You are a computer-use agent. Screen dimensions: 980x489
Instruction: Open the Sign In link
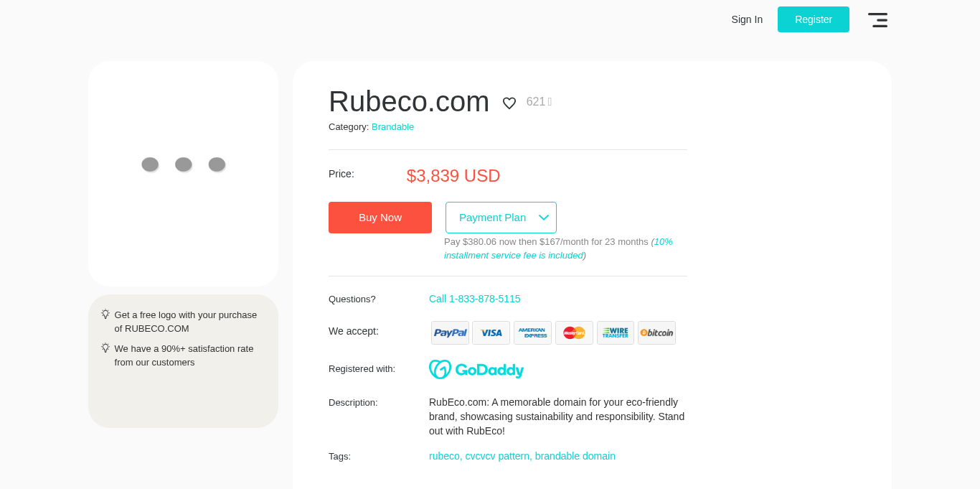tap(747, 19)
